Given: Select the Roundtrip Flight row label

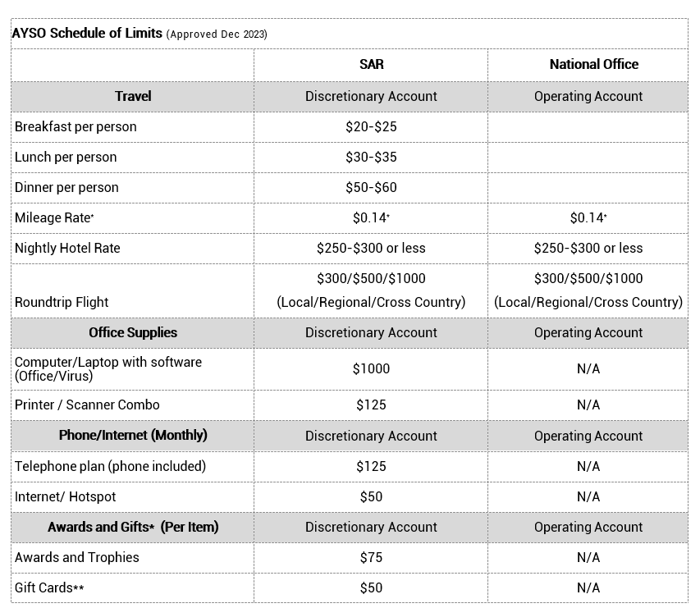Looking at the screenshot, I should coord(62,302).
